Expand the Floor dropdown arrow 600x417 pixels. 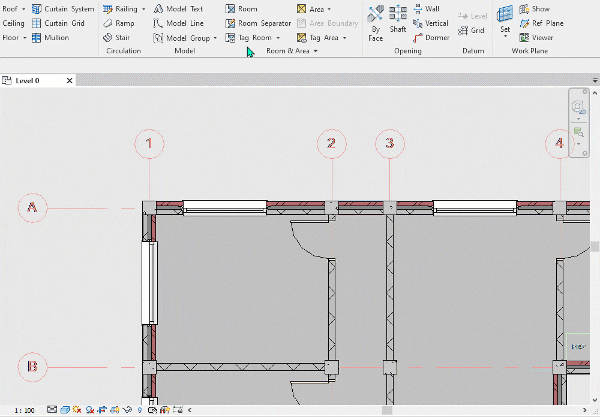24,37
